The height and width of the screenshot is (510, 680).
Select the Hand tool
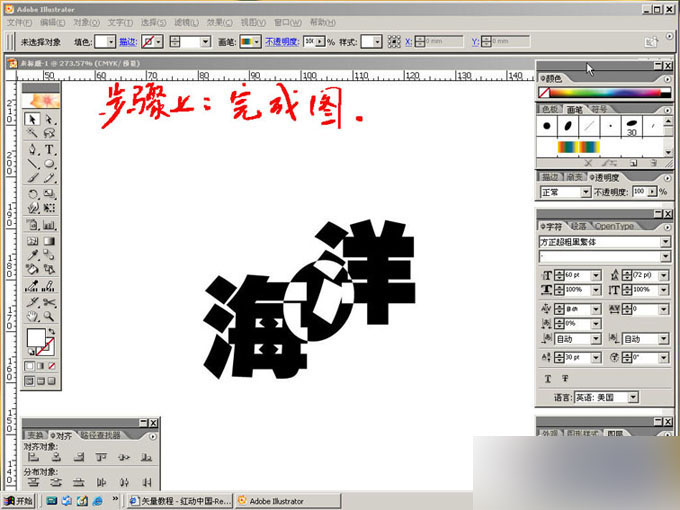(x=33, y=316)
